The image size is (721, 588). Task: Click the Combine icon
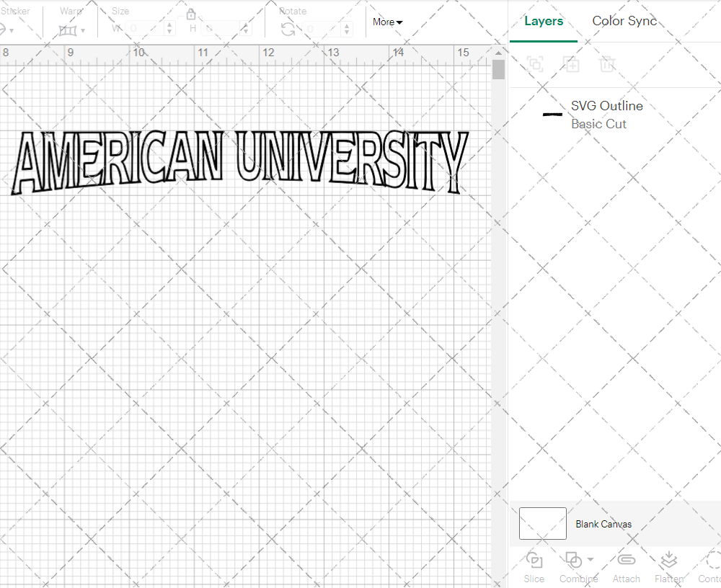574,561
